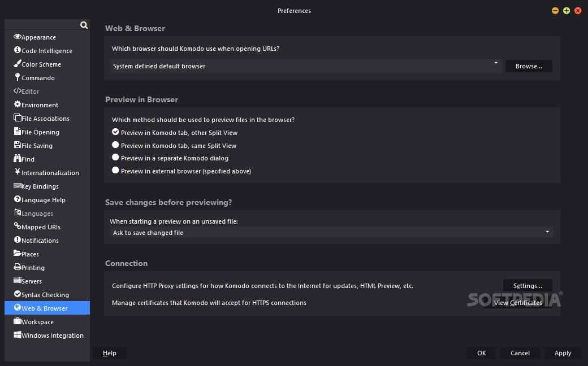This screenshot has width=588, height=366.
Task: Select the Color Scheme brush icon
Action: [x=18, y=63]
